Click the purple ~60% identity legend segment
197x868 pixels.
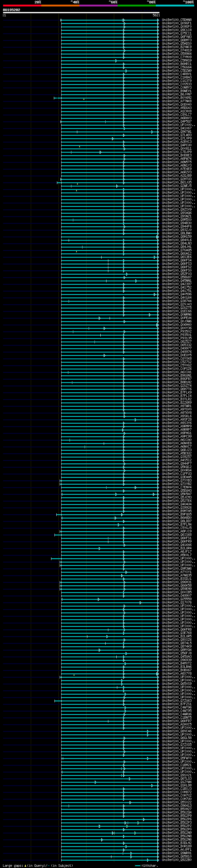point(98,6)
